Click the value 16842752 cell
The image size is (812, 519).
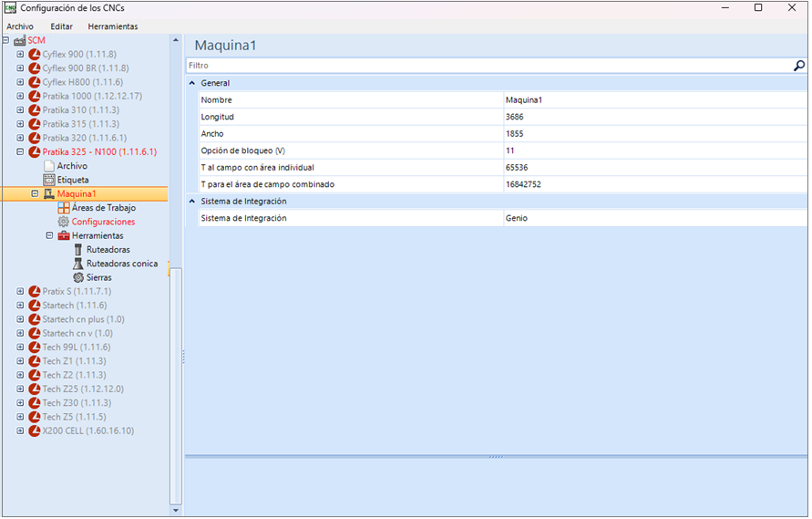click(x=655, y=184)
